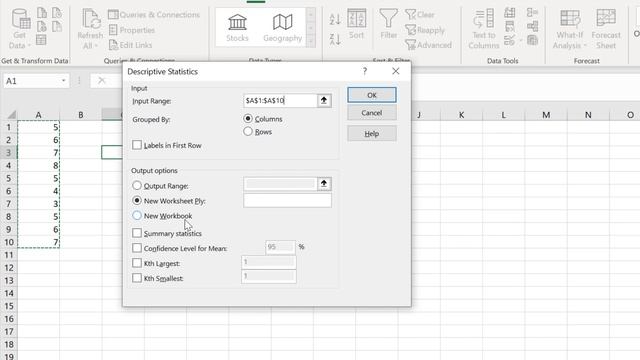The width and height of the screenshot is (640, 360).
Task: Select row 15 header
Action: coord(8,306)
